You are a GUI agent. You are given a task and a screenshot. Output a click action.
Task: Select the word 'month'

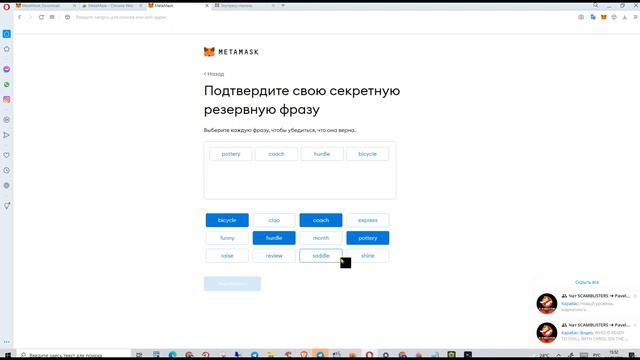321,238
